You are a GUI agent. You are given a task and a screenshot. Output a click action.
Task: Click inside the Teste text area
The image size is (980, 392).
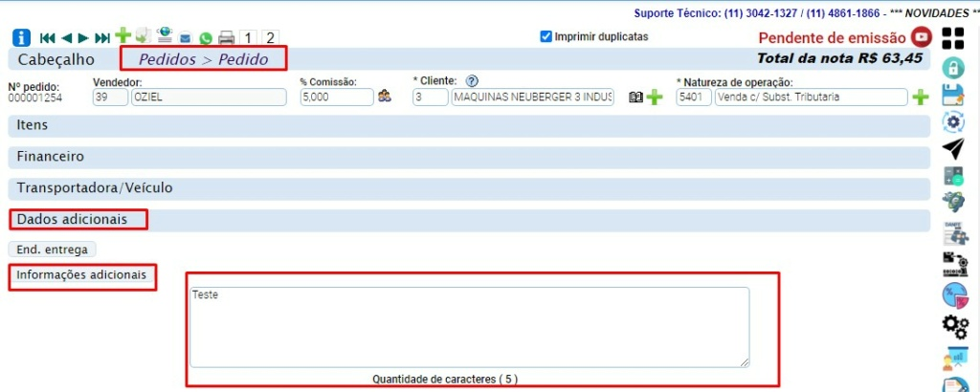pyautogui.click(x=469, y=327)
